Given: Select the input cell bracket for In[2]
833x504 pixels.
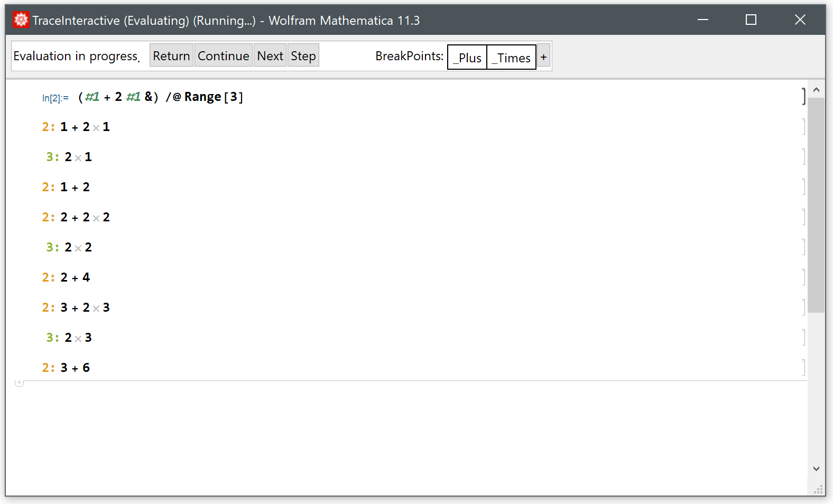Looking at the screenshot, I should pyautogui.click(x=803, y=97).
